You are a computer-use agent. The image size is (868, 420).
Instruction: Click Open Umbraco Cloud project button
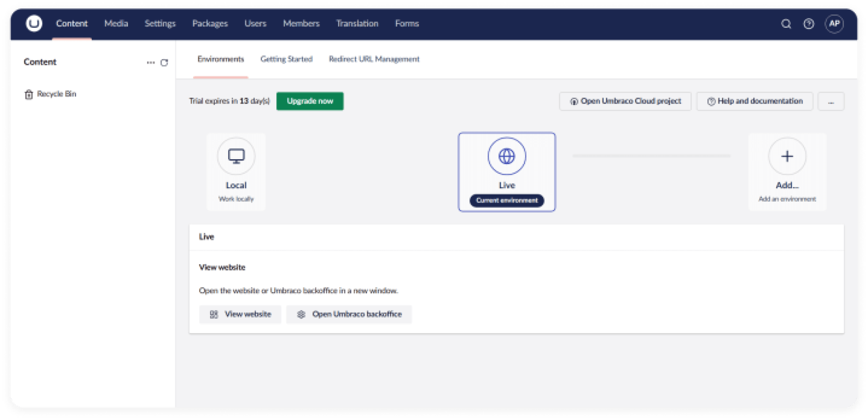click(625, 101)
